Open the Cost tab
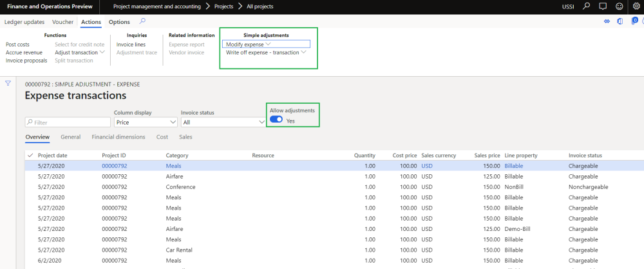The height and width of the screenshot is (269, 644). click(162, 137)
